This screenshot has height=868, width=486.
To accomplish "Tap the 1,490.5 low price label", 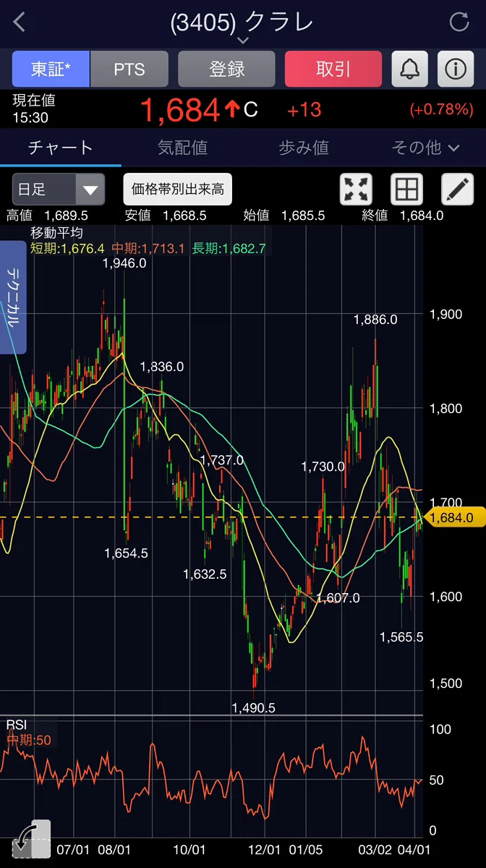I will (x=254, y=708).
